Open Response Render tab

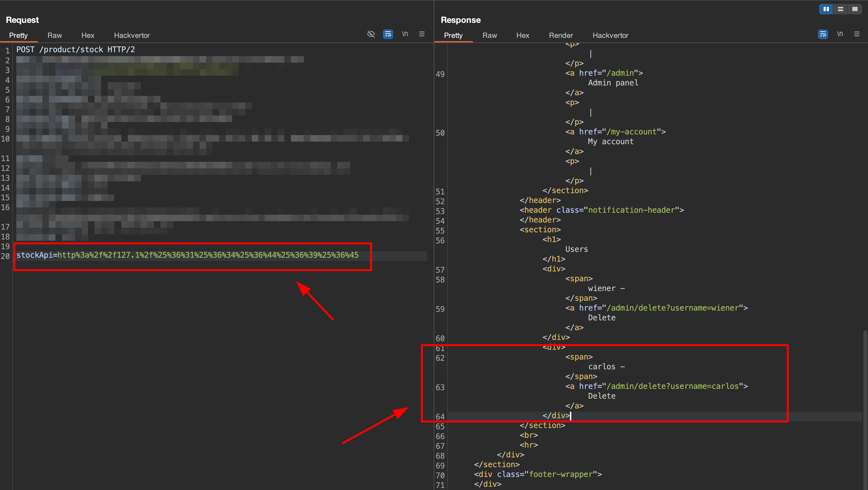pos(561,36)
